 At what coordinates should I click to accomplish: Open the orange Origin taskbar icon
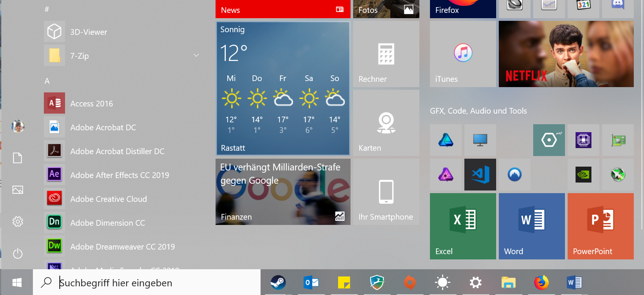[410, 283]
